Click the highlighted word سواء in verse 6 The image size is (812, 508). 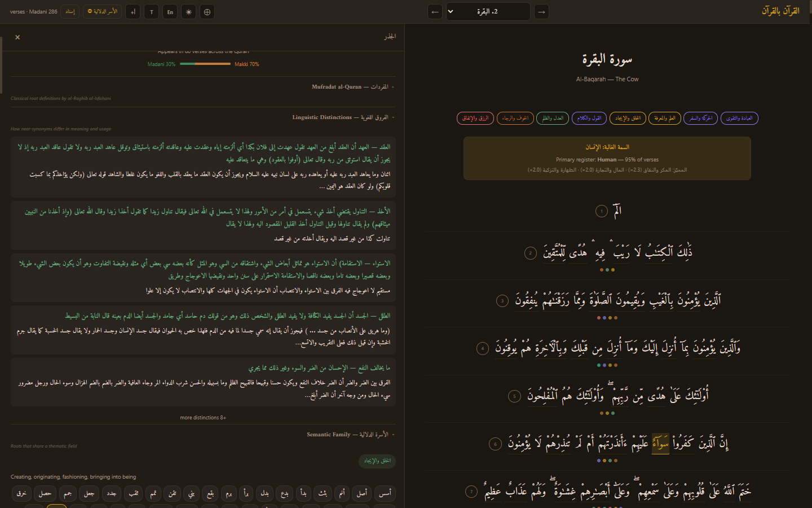(660, 444)
